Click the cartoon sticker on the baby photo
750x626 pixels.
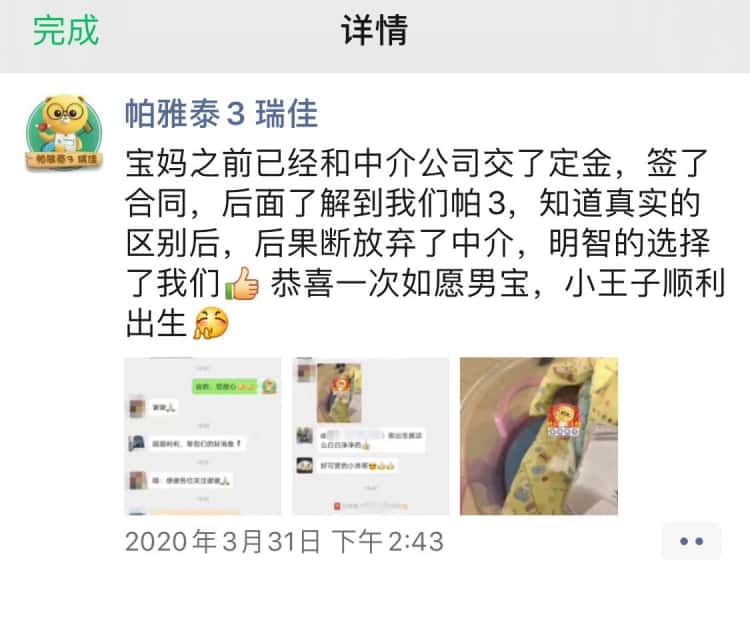564,420
